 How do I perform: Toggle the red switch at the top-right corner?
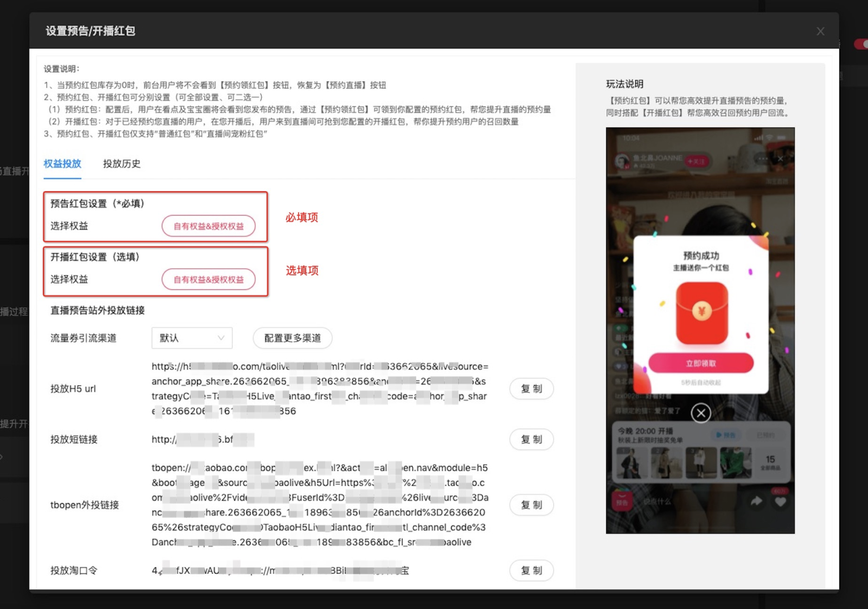(x=860, y=45)
